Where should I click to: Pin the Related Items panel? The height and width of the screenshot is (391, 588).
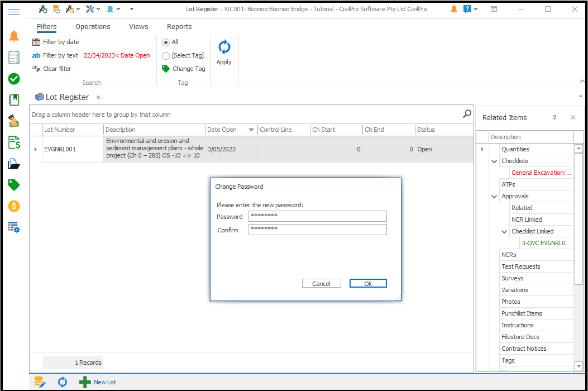coord(554,118)
